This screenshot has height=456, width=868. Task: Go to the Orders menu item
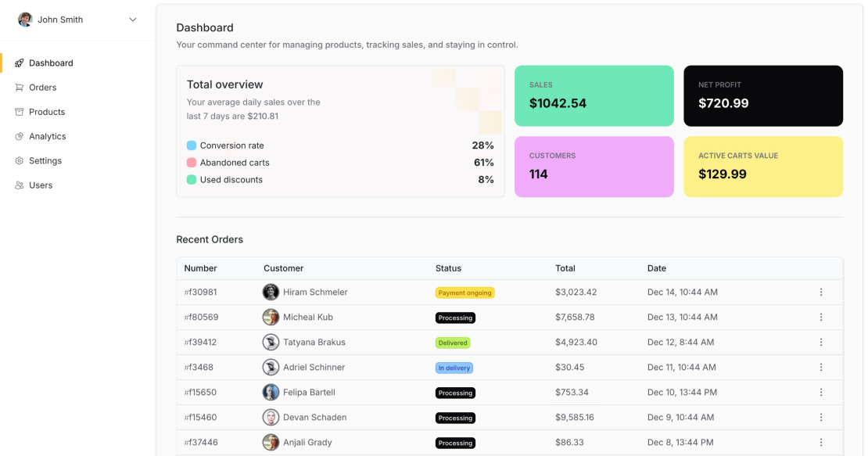[43, 88]
